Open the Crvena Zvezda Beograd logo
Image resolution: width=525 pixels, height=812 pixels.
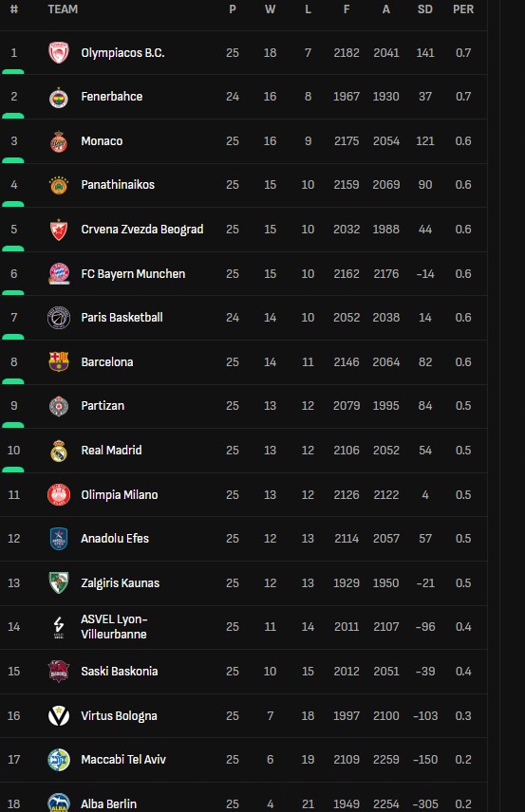coord(59,230)
